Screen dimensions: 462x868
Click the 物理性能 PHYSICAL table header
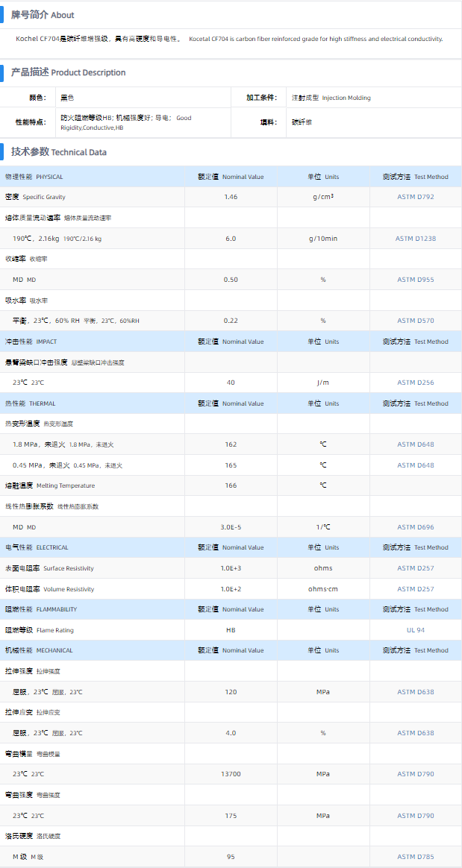click(34, 177)
